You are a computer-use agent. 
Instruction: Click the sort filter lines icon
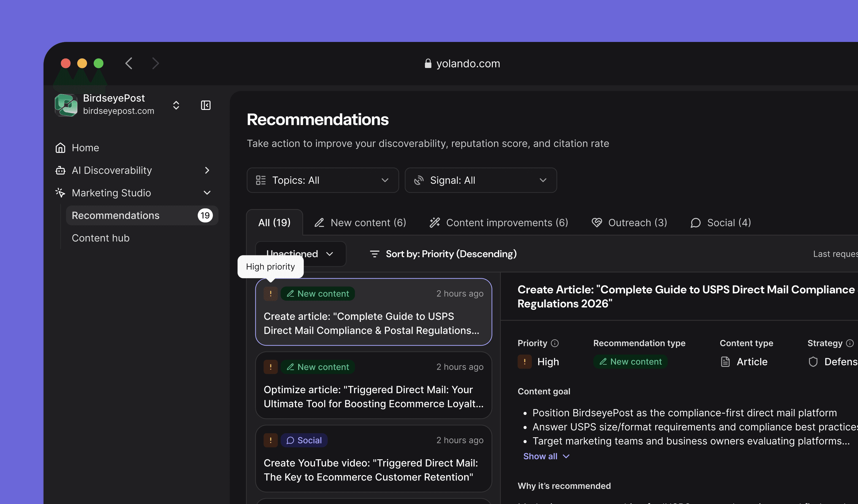coord(374,254)
